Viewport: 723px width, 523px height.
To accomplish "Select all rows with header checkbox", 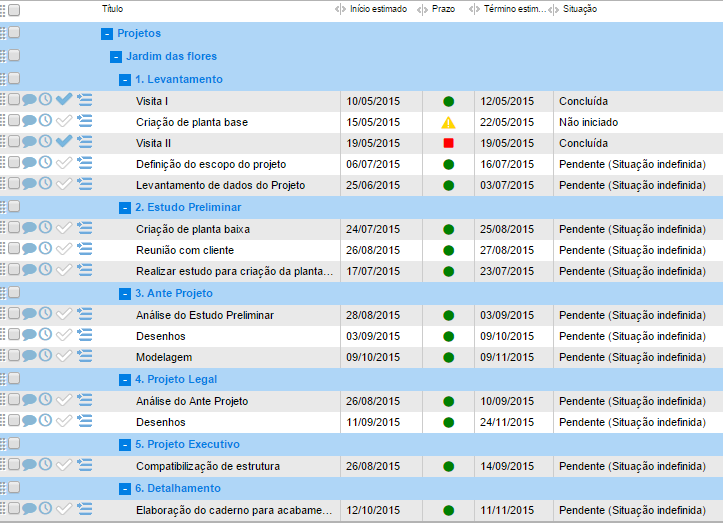I will (x=14, y=10).
